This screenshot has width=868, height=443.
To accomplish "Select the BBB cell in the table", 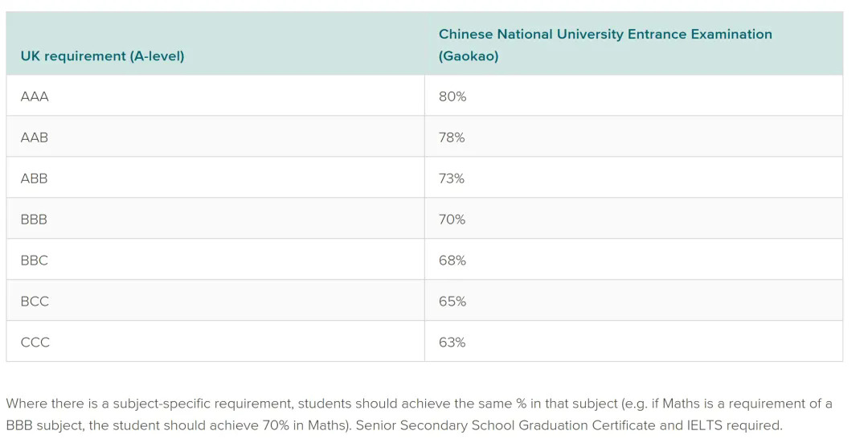I will tap(35, 219).
